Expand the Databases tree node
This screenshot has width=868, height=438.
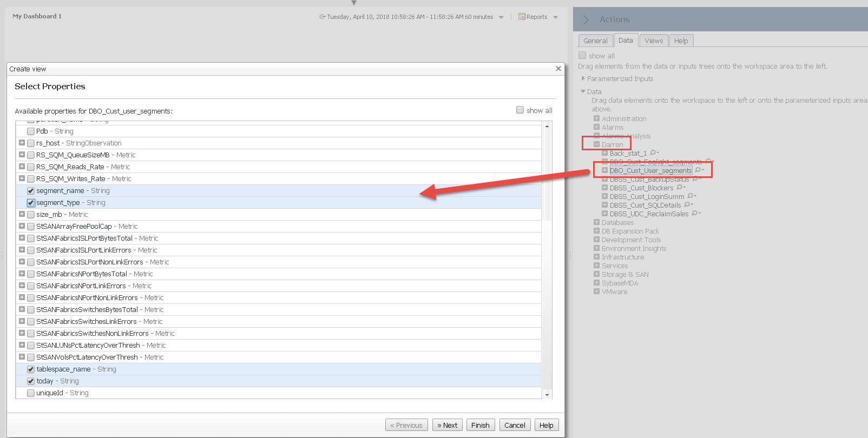tap(596, 222)
